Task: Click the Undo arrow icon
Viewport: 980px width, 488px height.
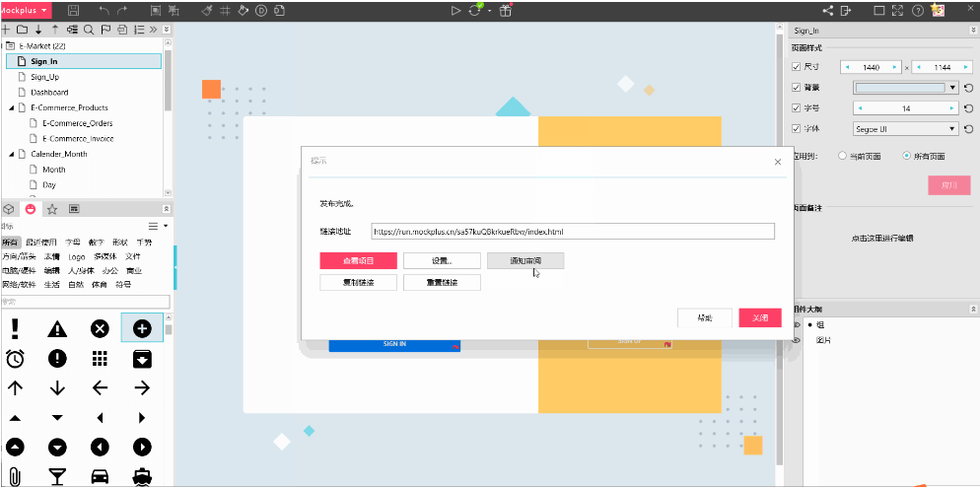Action: tap(104, 10)
